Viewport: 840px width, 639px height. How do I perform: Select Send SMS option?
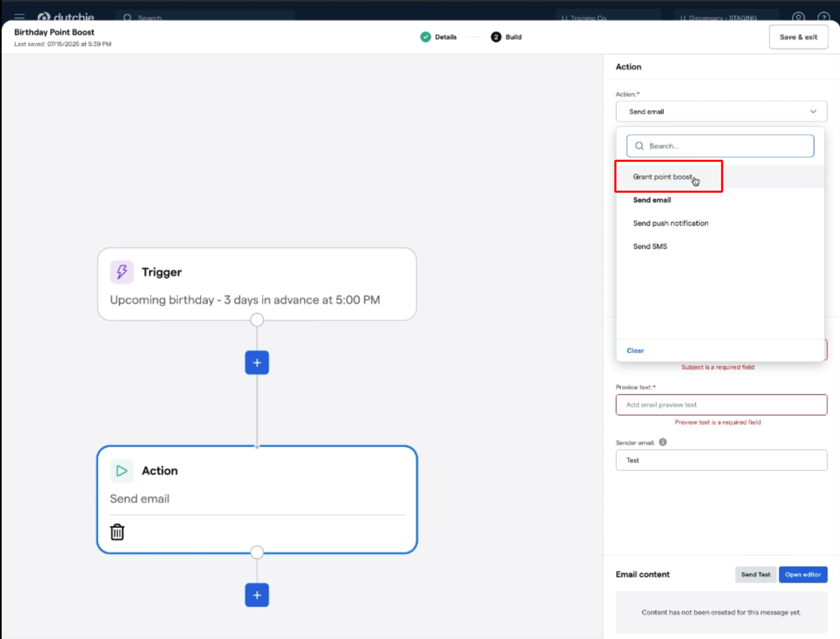[720, 246]
